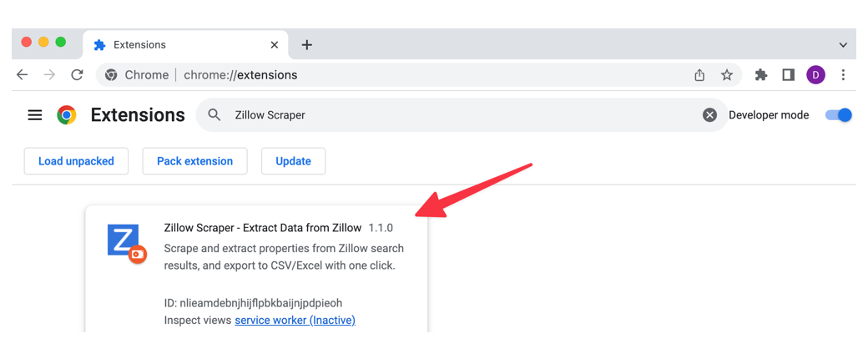Open the purple D profile avatar
This screenshot has width=868, height=359.
[815, 75]
